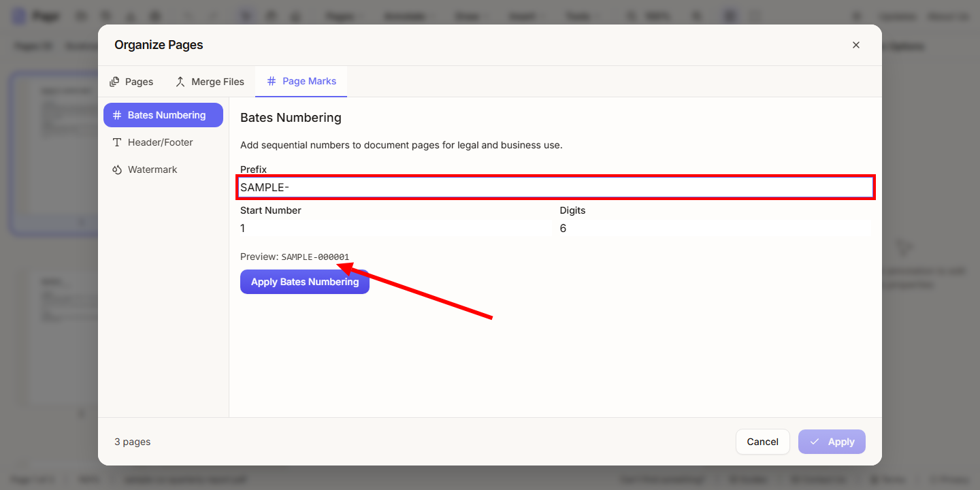This screenshot has width=980, height=490.
Task: Click the Apply button in the footer
Action: point(832,442)
